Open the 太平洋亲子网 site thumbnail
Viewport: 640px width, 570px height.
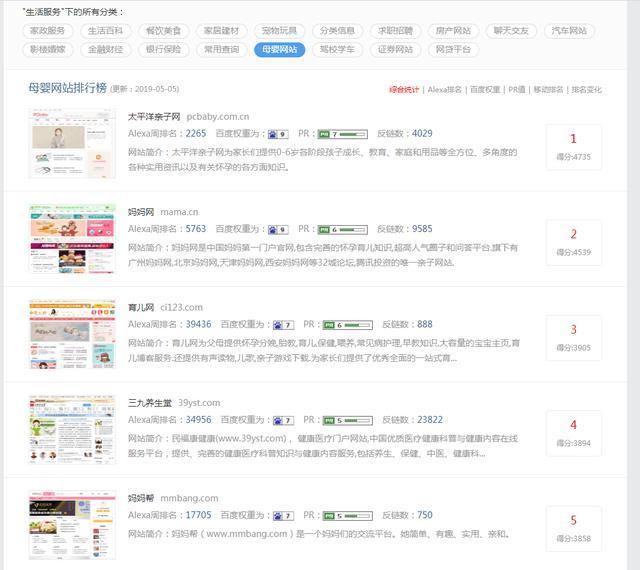(72, 143)
